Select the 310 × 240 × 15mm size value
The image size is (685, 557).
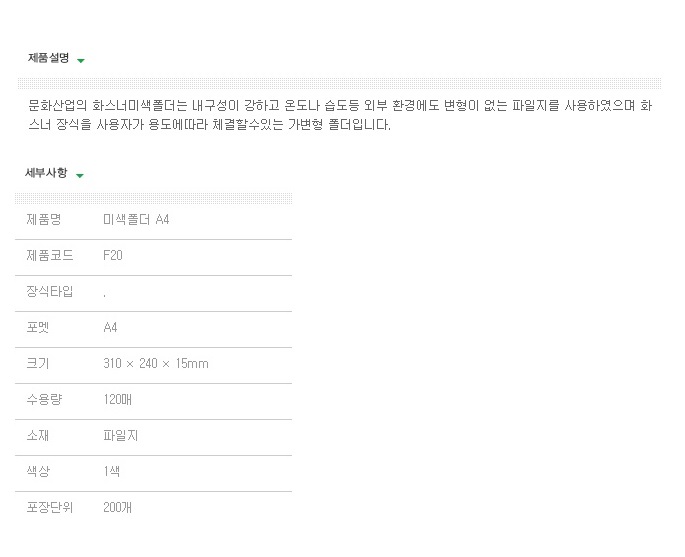[x=156, y=363]
